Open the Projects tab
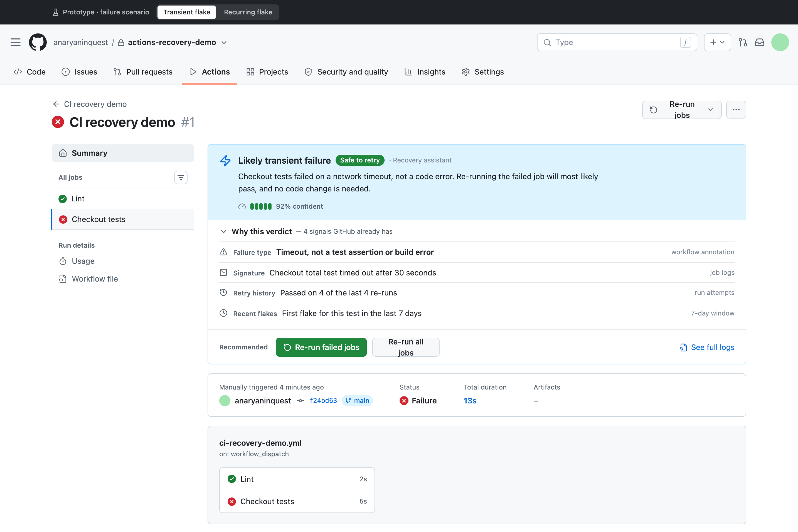 pyautogui.click(x=267, y=72)
